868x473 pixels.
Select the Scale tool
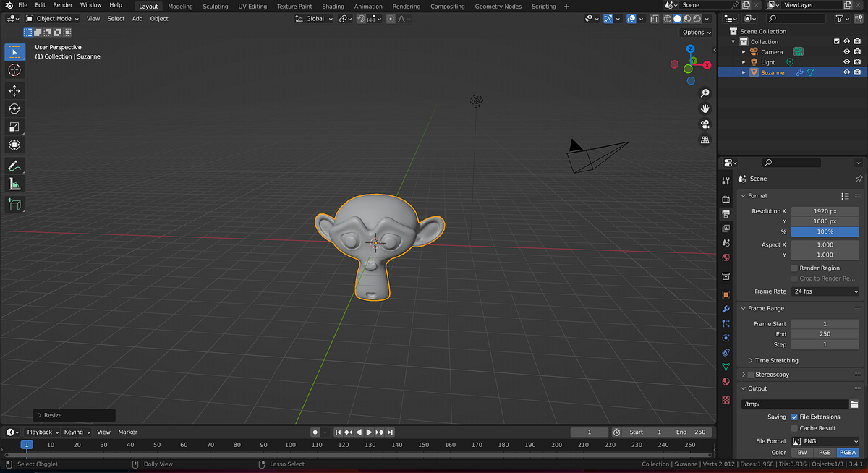[14, 127]
